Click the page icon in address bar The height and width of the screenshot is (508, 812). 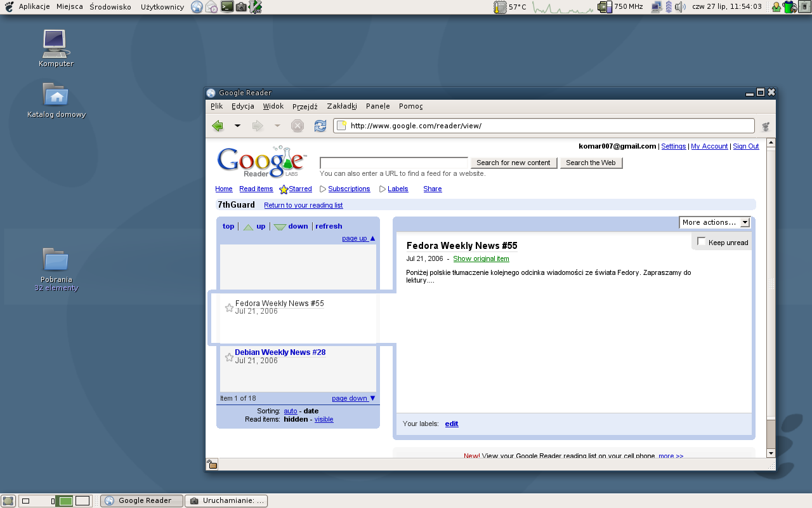pos(341,125)
